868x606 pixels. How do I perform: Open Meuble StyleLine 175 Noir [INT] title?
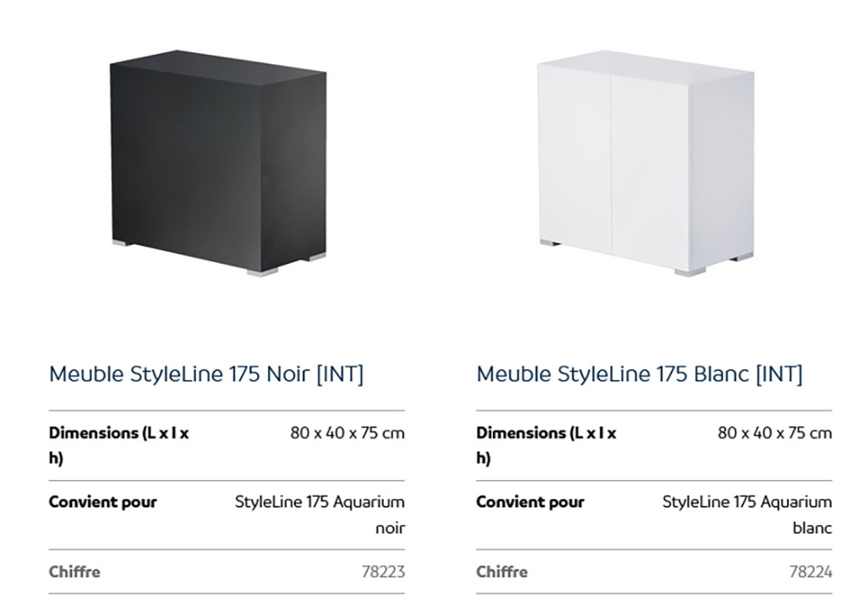click(x=206, y=374)
